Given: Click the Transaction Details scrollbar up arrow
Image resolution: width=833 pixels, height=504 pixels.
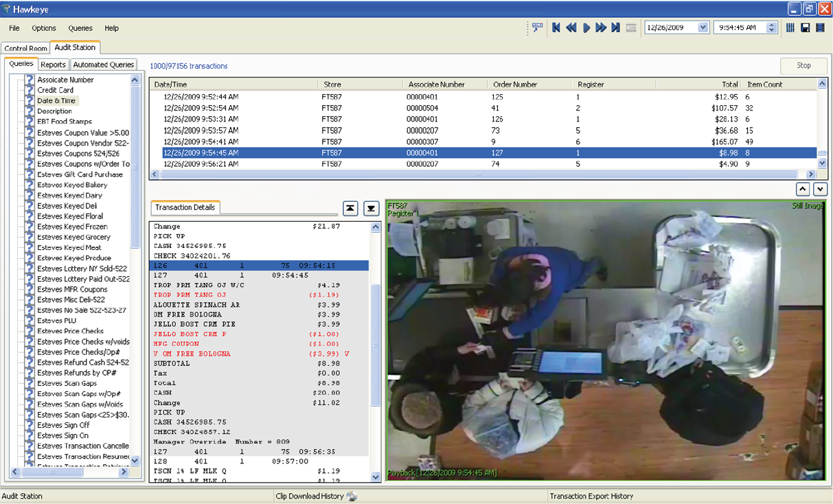Looking at the screenshot, I should [376, 227].
